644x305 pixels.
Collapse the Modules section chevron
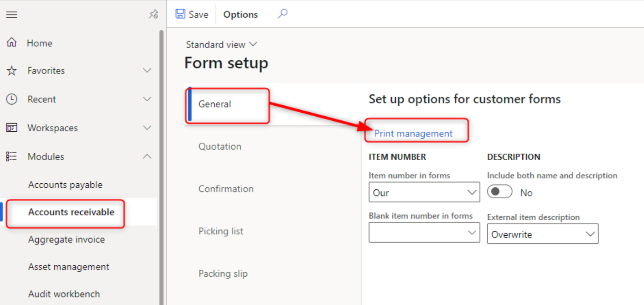[x=147, y=156]
